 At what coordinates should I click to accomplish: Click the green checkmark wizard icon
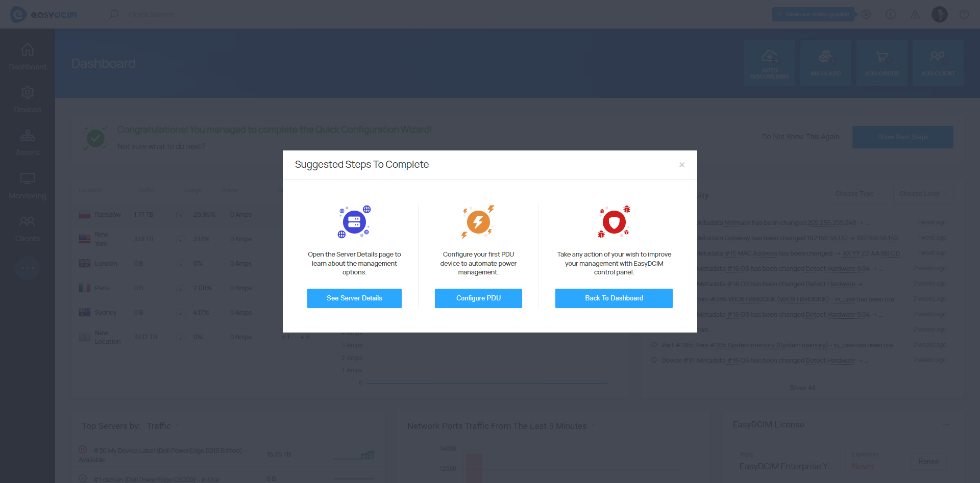pyautogui.click(x=95, y=138)
